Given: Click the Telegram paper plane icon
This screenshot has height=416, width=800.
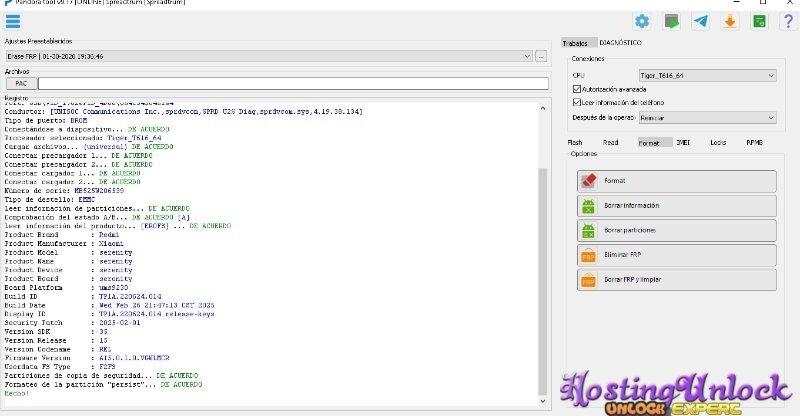Looking at the screenshot, I should pos(701,22).
